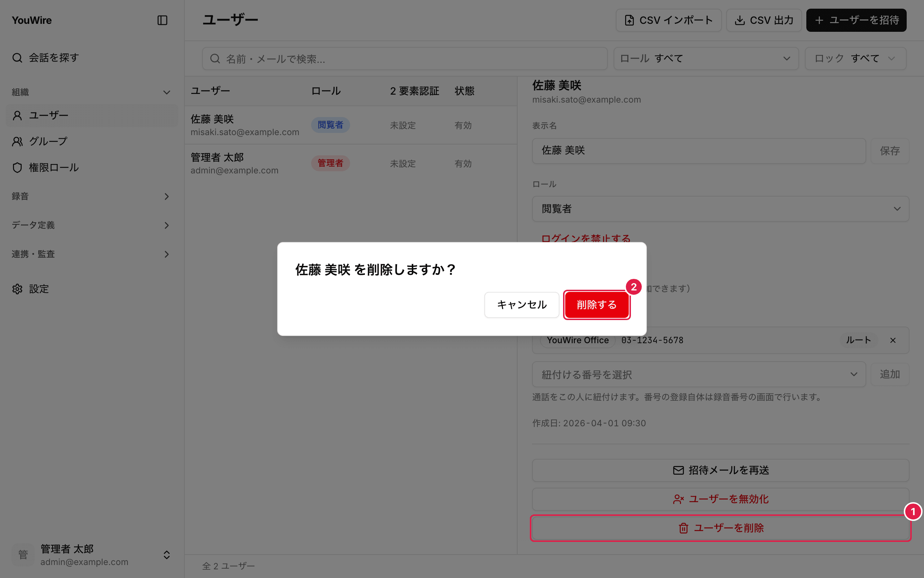
Task: Click the 管理者 role badge
Action: [330, 163]
